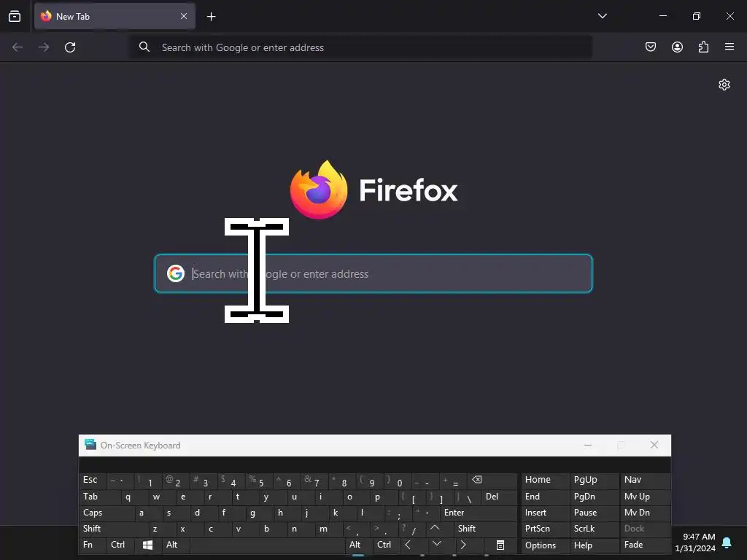
Task: Open the Extensions puzzle icon
Action: click(703, 47)
